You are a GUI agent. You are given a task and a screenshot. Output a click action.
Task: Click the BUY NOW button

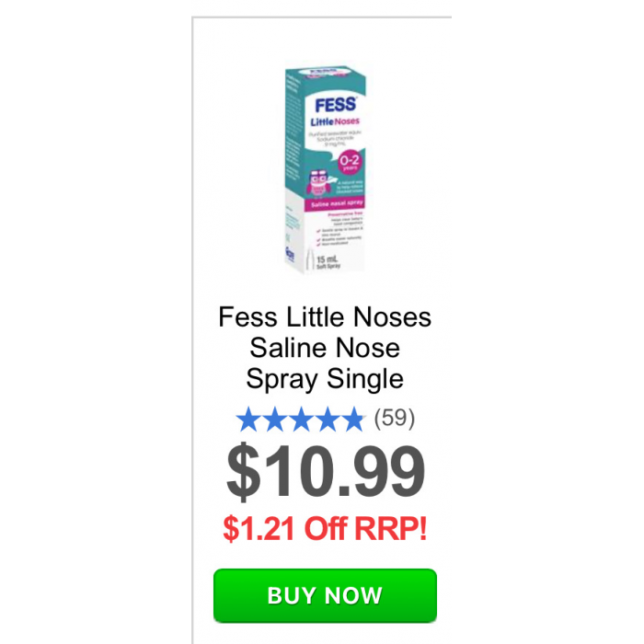click(325, 595)
